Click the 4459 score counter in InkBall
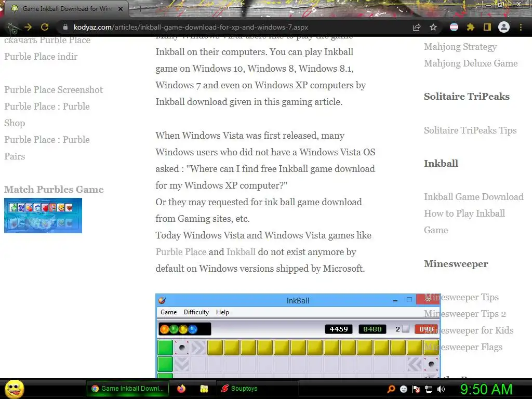The width and height of the screenshot is (532, 399). coord(338,329)
